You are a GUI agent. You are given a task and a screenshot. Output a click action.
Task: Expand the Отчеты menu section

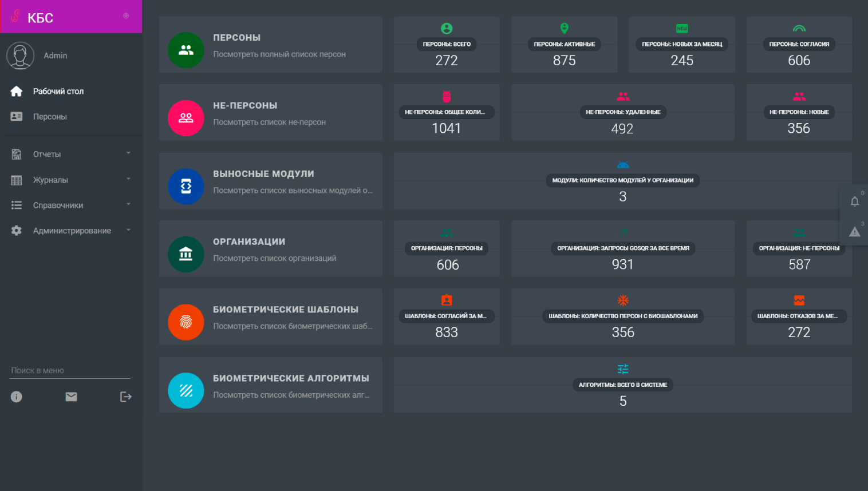pos(71,154)
